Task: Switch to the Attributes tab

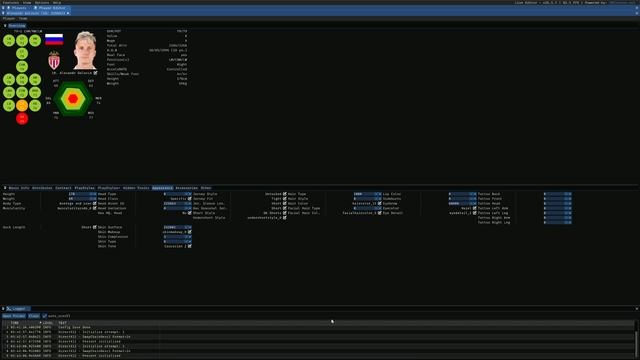Action: pyautogui.click(x=42, y=188)
